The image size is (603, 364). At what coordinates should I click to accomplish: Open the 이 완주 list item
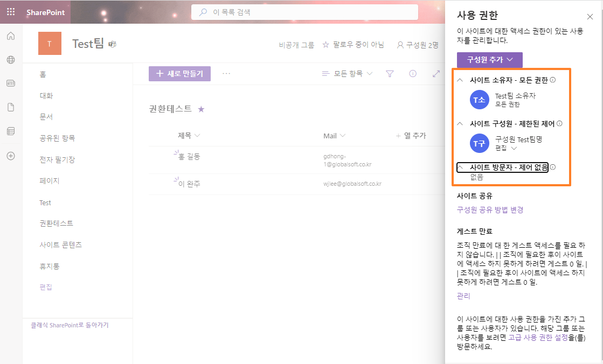coord(189,184)
